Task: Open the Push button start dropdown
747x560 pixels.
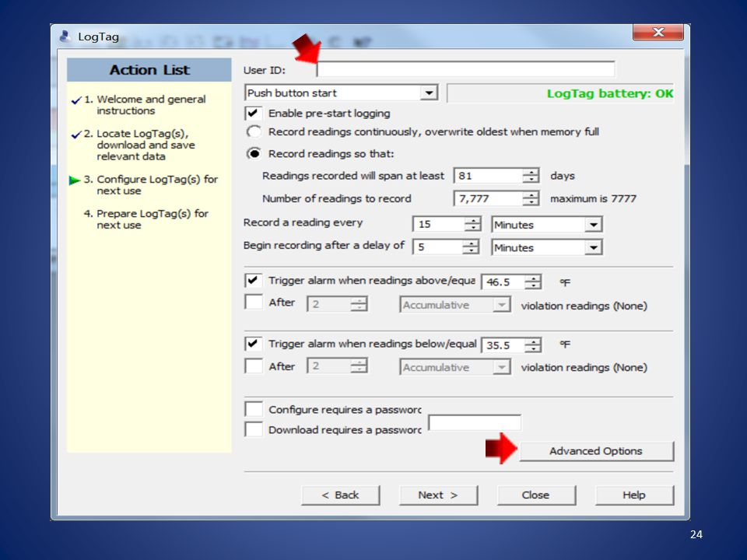Action: pyautogui.click(x=429, y=93)
